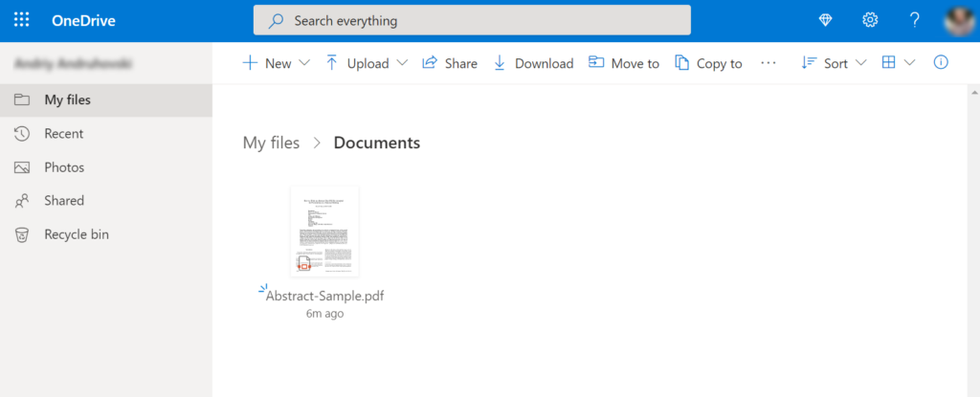Click the Copy to toolbar button

pos(708,63)
